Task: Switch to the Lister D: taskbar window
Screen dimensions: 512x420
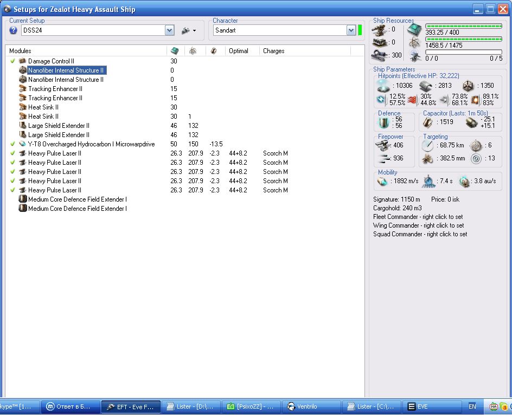Action: (191, 406)
